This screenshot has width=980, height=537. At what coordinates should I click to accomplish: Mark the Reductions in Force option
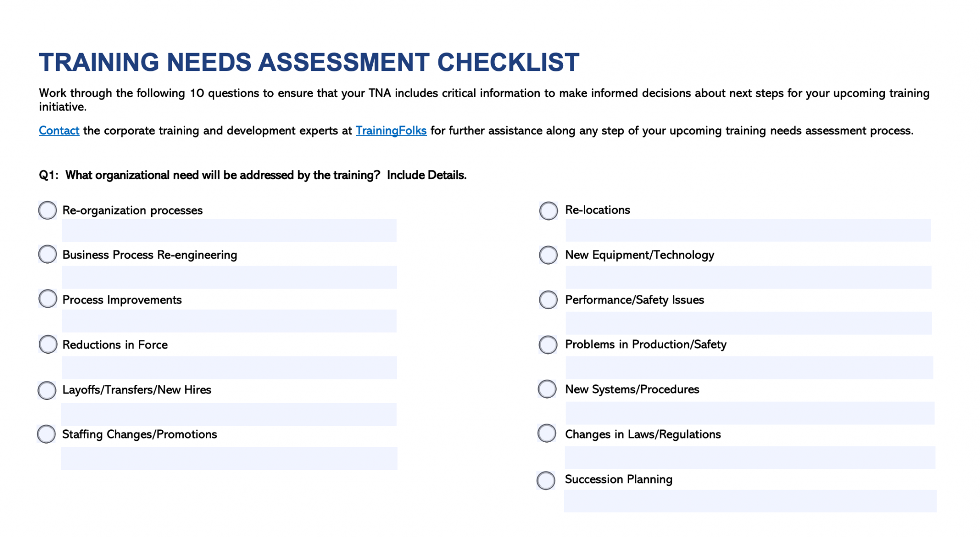pyautogui.click(x=48, y=344)
